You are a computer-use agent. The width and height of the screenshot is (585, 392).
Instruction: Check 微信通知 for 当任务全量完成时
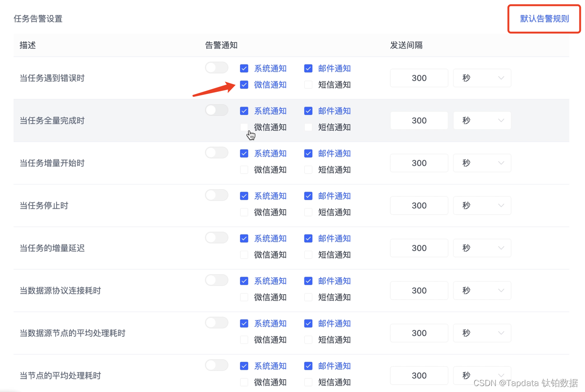pos(244,127)
